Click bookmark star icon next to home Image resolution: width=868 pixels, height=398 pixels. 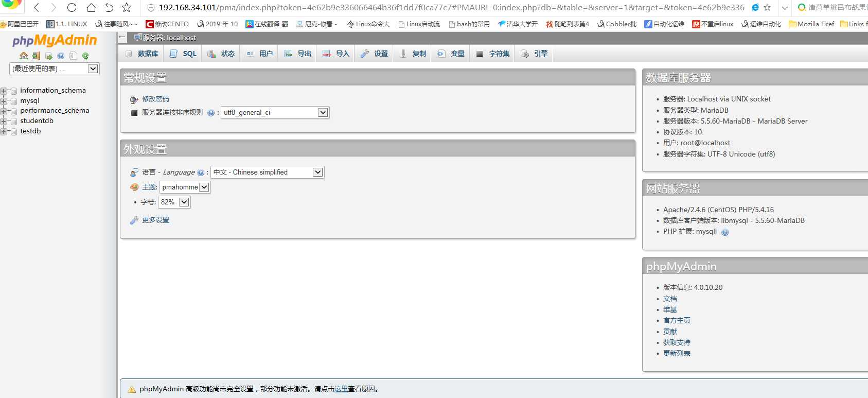[x=127, y=7]
